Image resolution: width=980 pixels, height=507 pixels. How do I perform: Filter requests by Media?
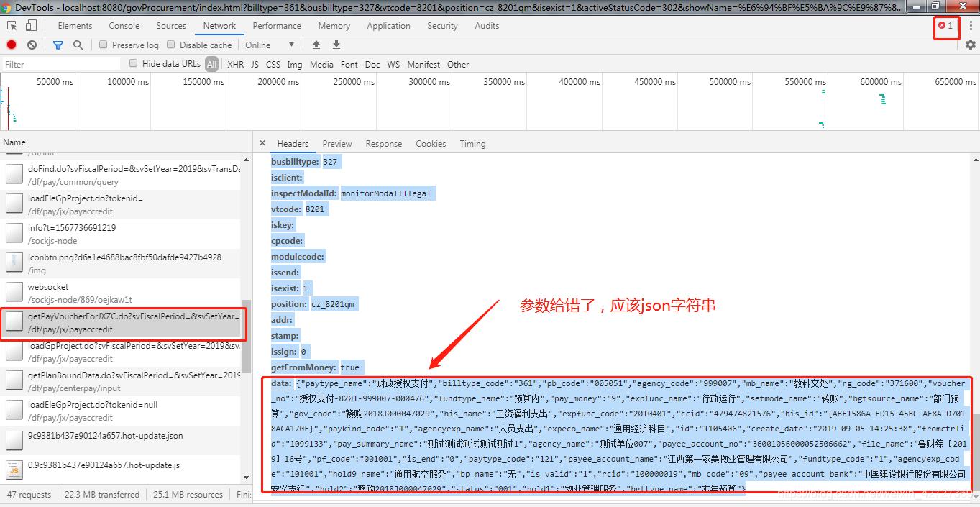321,64
